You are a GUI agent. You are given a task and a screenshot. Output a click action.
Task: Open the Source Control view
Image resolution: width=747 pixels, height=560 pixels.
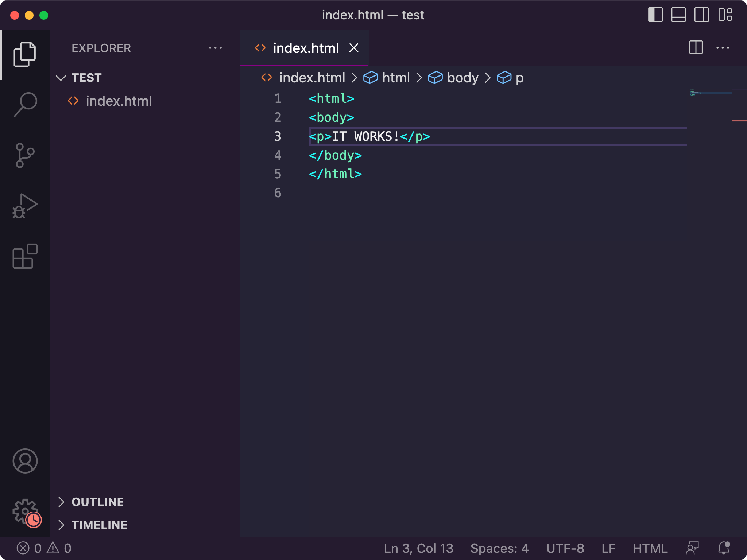tap(26, 156)
